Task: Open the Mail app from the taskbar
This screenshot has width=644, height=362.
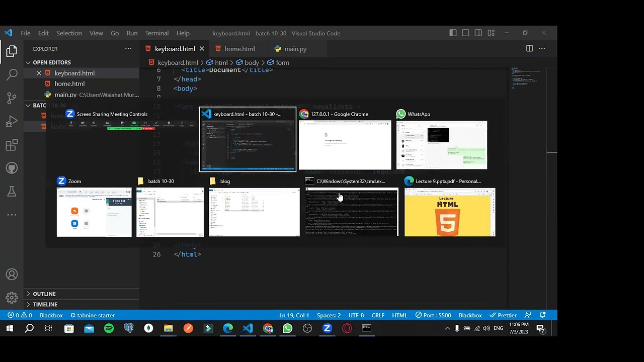Action: tap(89, 328)
